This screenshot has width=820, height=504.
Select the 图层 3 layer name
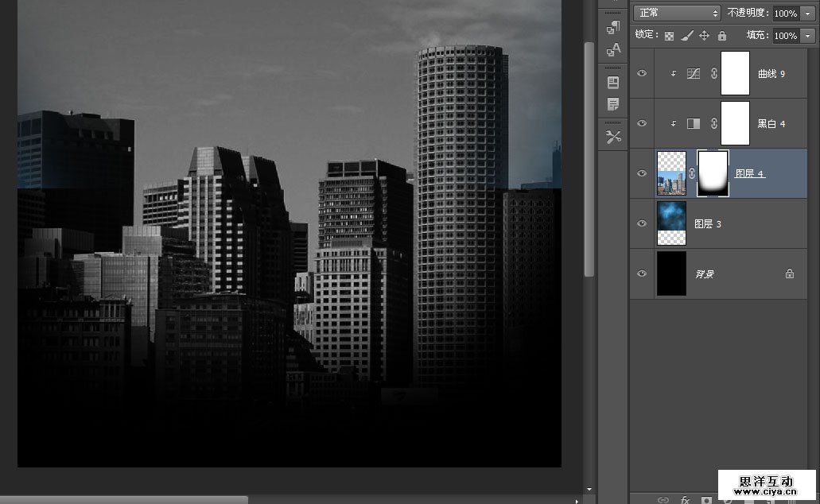coord(708,224)
